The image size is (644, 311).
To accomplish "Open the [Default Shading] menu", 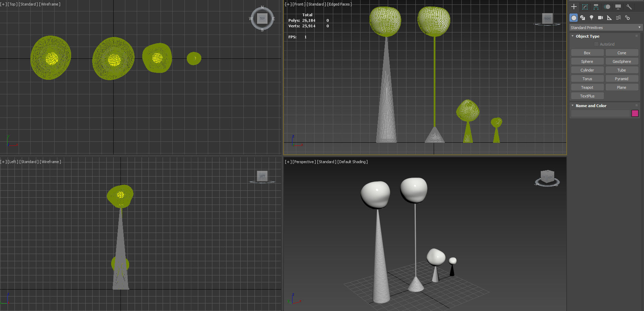I will tap(353, 162).
